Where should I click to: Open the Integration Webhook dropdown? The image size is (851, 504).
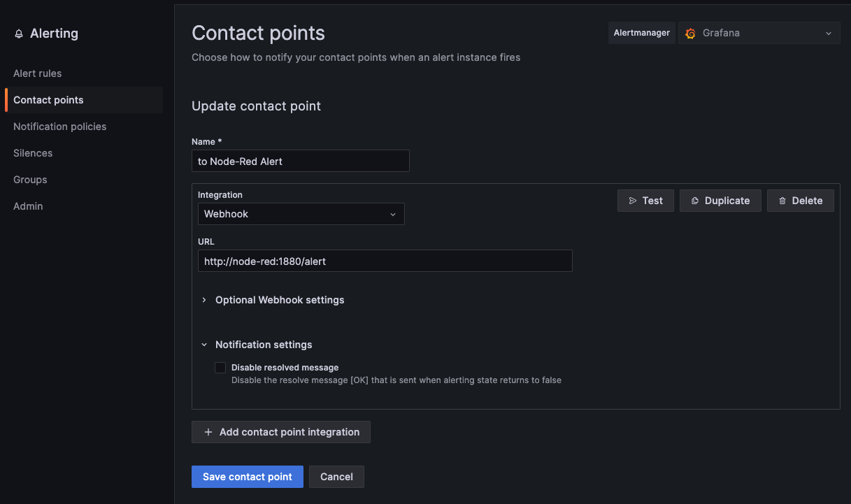click(301, 214)
